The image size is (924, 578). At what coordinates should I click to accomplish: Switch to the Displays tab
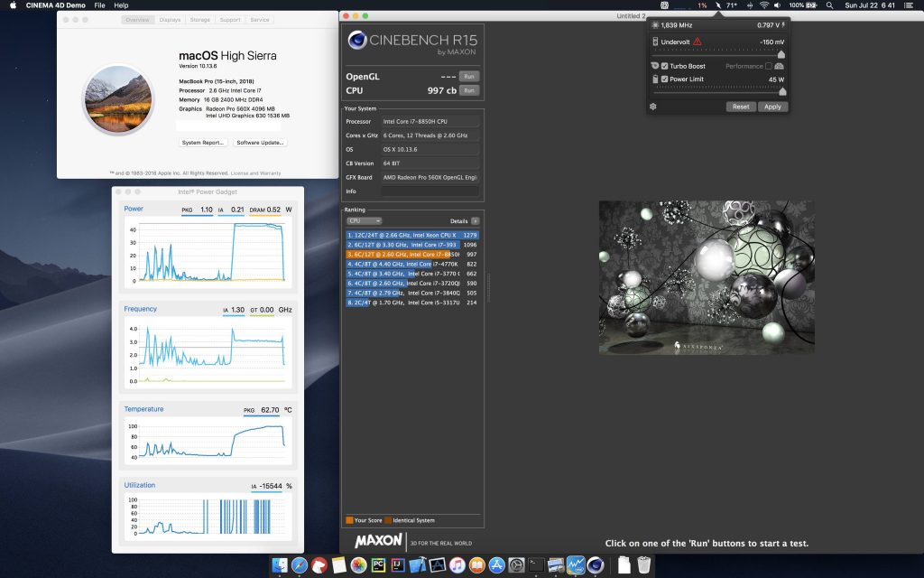170,20
